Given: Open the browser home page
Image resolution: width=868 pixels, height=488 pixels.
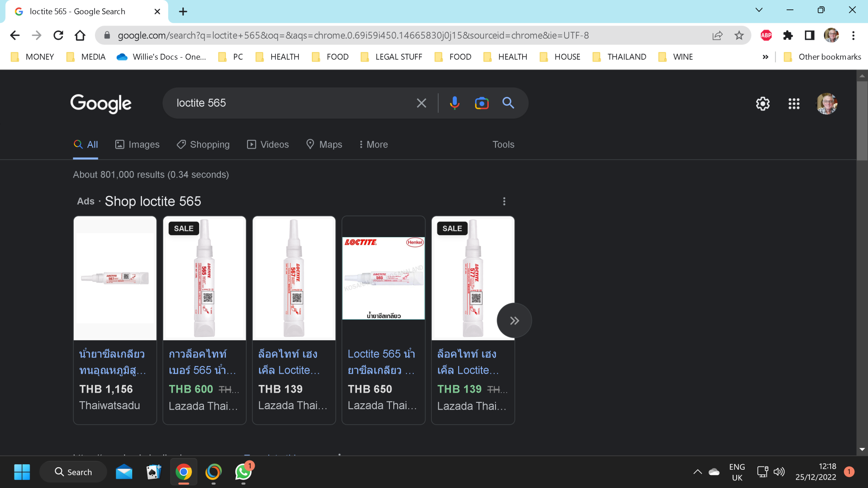Looking at the screenshot, I should [80, 36].
